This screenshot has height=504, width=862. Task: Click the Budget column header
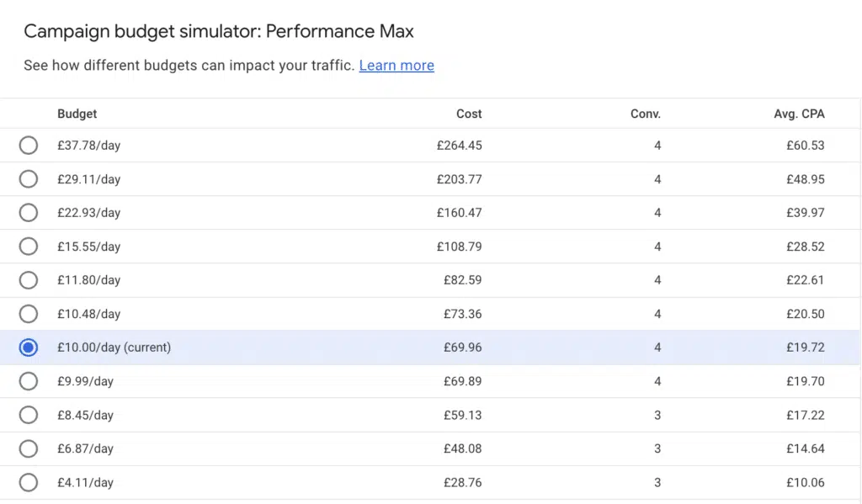77,114
